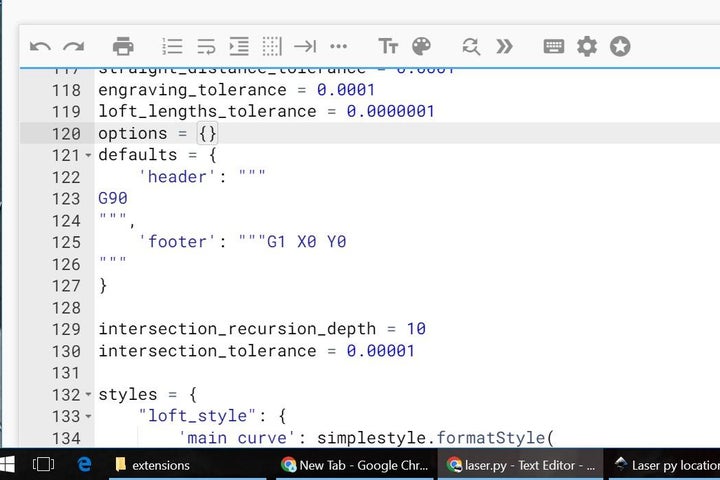Print the document with printer icon
This screenshot has width=720, height=480.
(x=123, y=46)
